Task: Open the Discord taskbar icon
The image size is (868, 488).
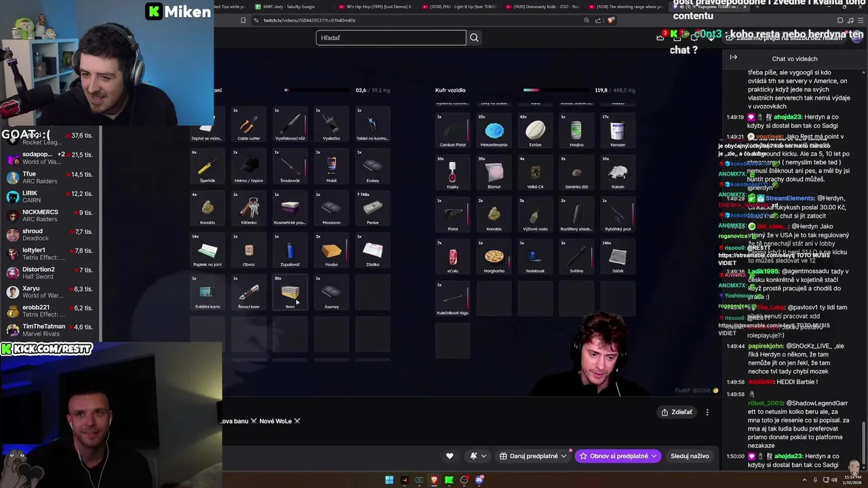Action: pos(479,480)
